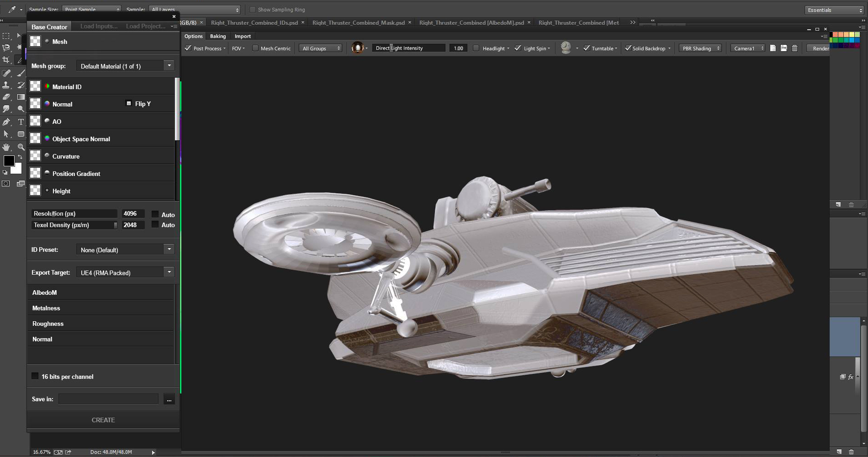Switch to the Baking tab
868x457 pixels.
point(218,36)
